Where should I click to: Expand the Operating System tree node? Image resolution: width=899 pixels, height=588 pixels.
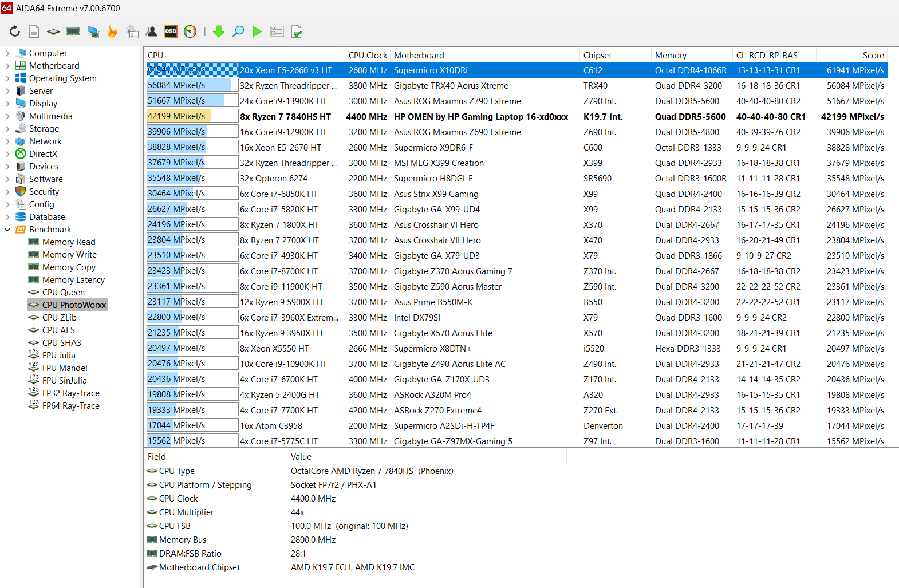click(7, 78)
